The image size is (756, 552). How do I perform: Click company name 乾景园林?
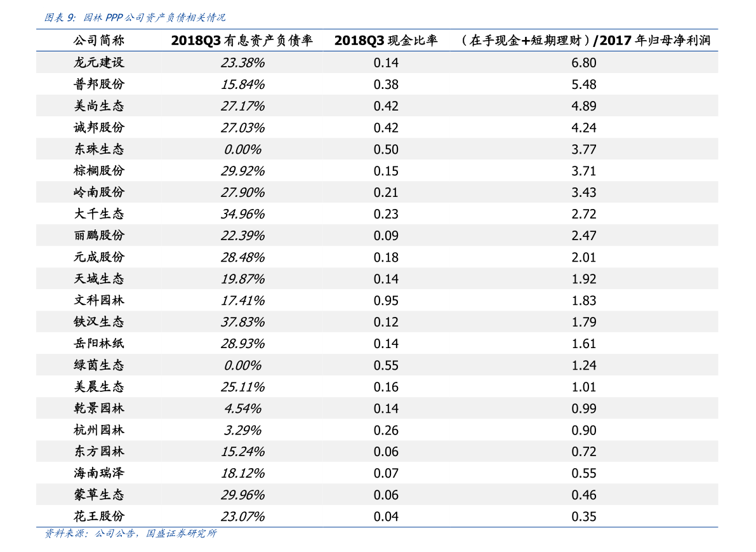pos(99,408)
